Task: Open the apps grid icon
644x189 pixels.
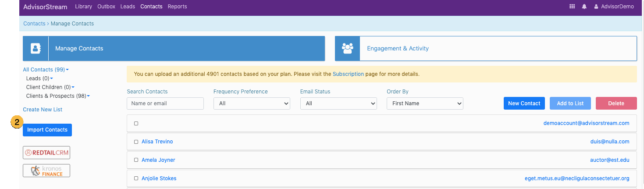Action: pyautogui.click(x=572, y=7)
